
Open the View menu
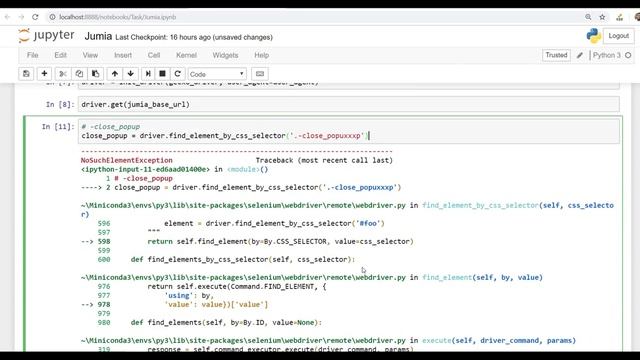90,55
